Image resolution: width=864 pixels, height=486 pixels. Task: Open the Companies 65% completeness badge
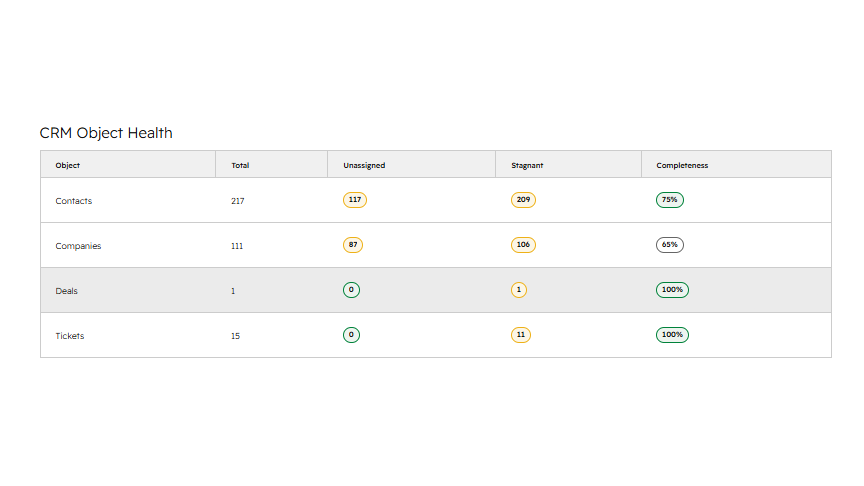coord(669,245)
